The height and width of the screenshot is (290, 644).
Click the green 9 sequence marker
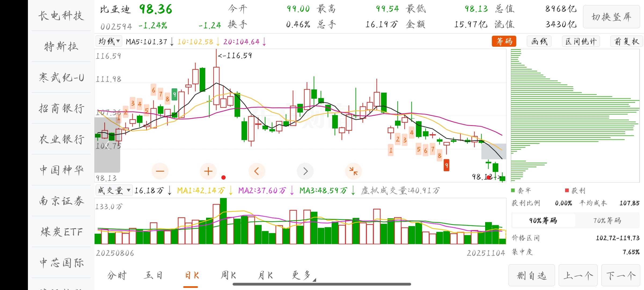pyautogui.click(x=174, y=95)
